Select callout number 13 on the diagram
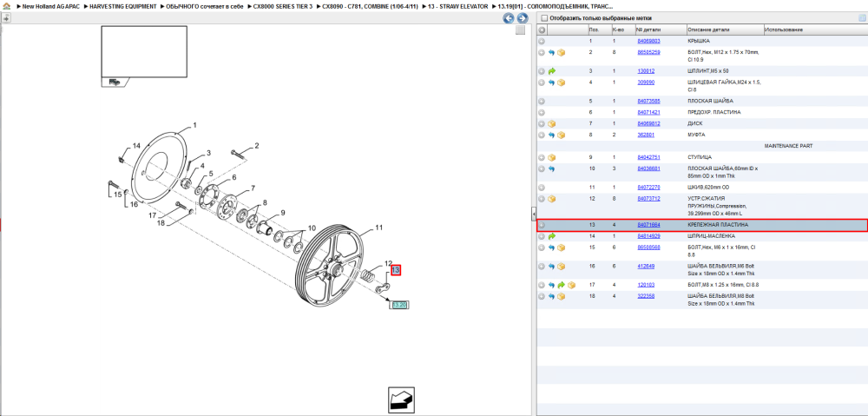 [395, 270]
